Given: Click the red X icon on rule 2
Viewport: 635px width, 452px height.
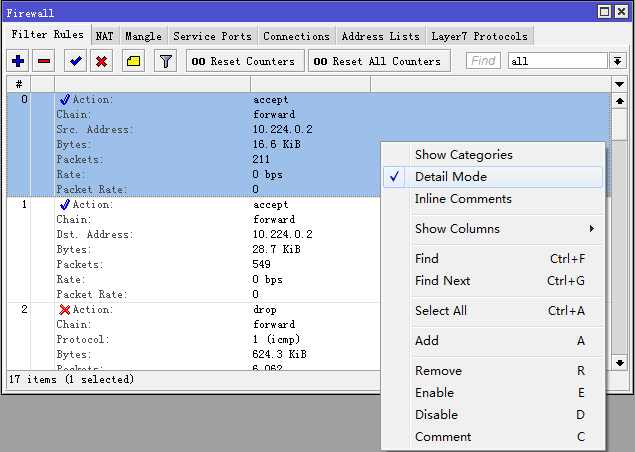Looking at the screenshot, I should tap(65, 310).
